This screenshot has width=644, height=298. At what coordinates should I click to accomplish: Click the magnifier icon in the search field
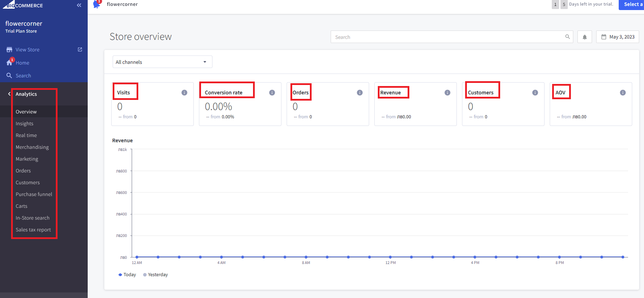click(567, 37)
